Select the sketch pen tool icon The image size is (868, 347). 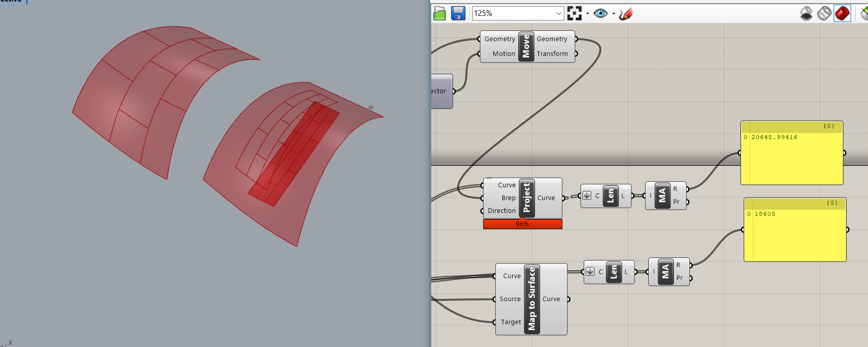pos(625,13)
